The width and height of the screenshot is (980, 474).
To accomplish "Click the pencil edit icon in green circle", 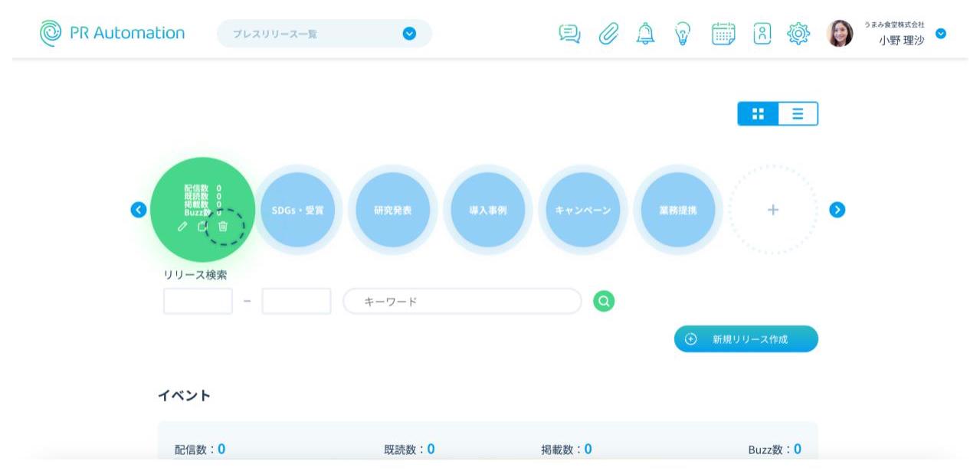I will (182, 226).
